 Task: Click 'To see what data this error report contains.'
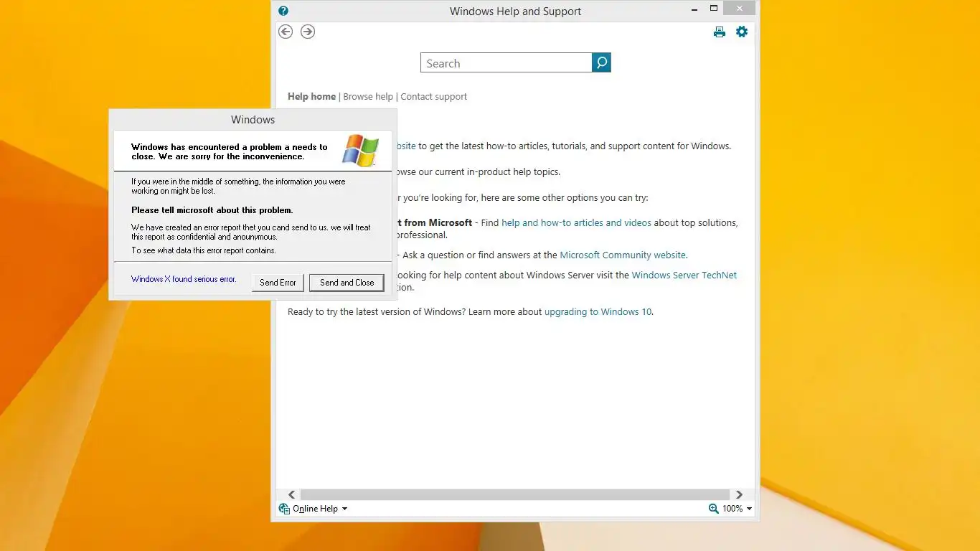[x=203, y=250]
